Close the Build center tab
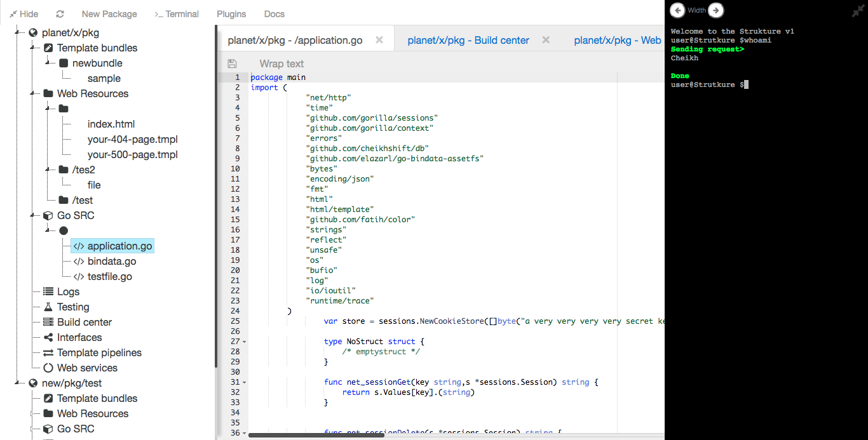868x440 pixels. pos(546,39)
